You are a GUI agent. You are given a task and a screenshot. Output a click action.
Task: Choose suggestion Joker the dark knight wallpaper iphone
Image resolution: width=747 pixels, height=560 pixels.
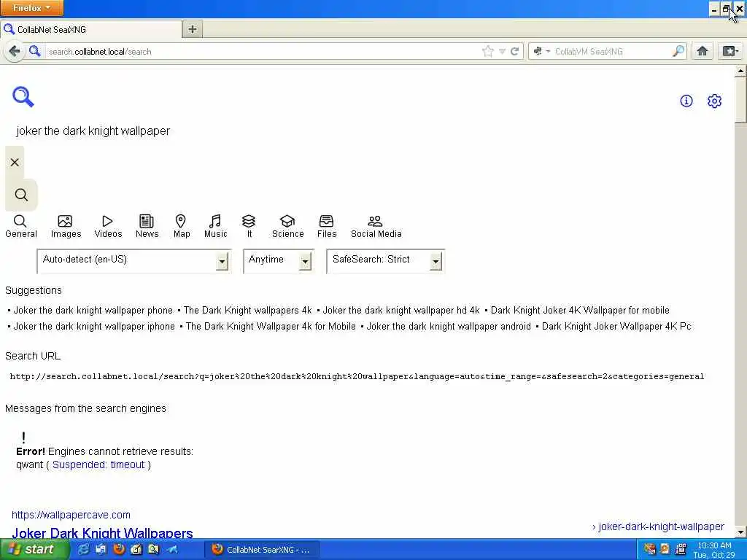pyautogui.click(x=94, y=327)
